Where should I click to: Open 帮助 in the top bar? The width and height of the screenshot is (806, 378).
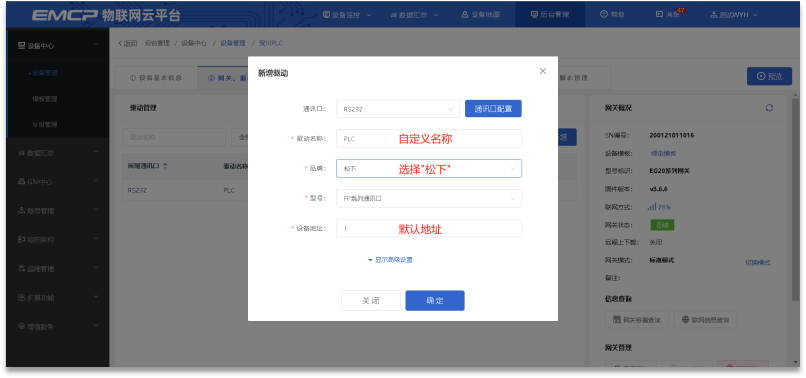point(612,14)
